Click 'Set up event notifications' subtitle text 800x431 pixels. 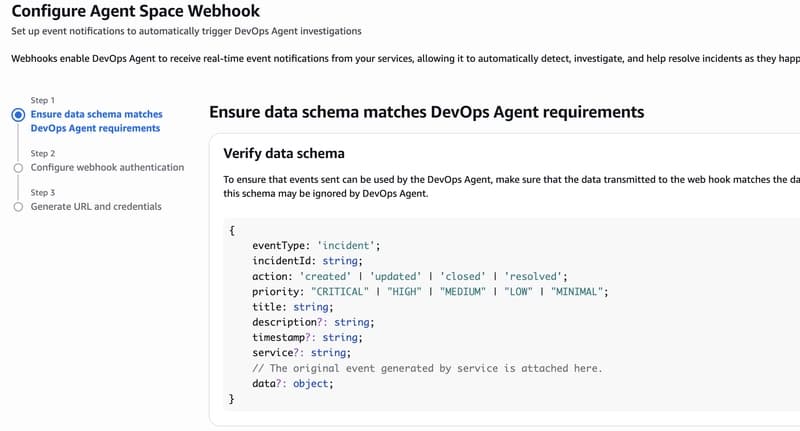click(186, 31)
